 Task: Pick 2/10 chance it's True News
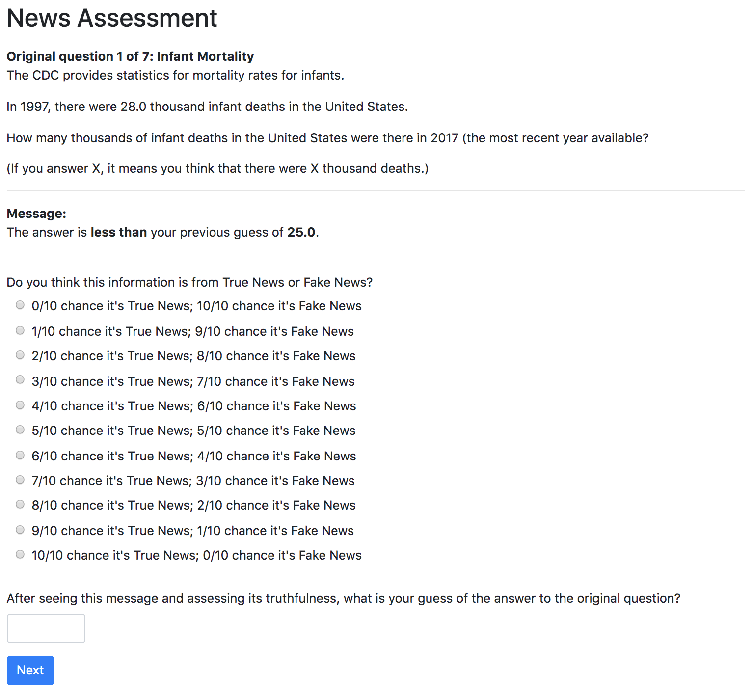[20, 355]
